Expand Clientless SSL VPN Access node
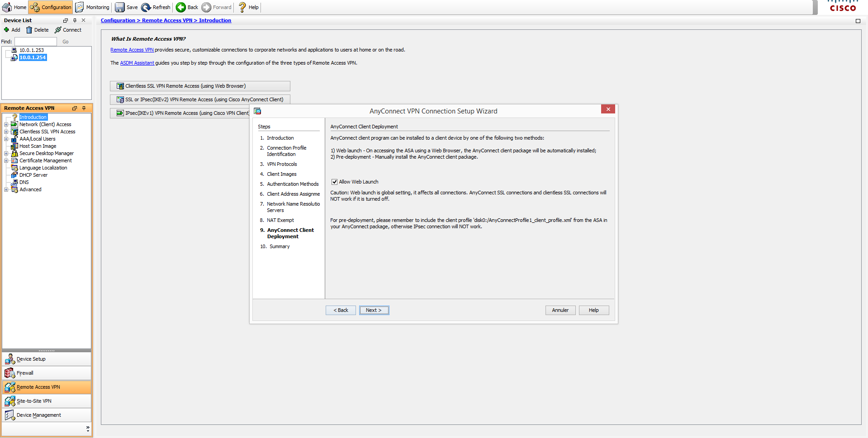Image resolution: width=868 pixels, height=438 pixels. 6,132
